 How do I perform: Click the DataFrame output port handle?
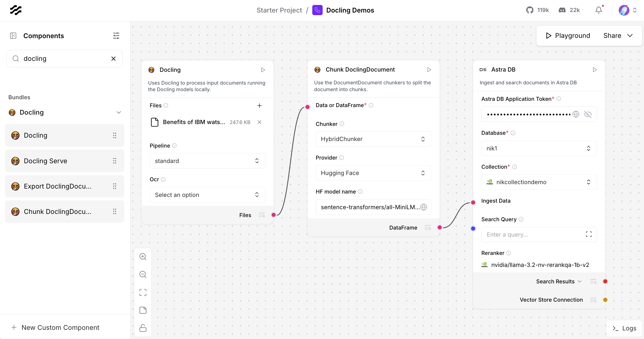(440, 227)
